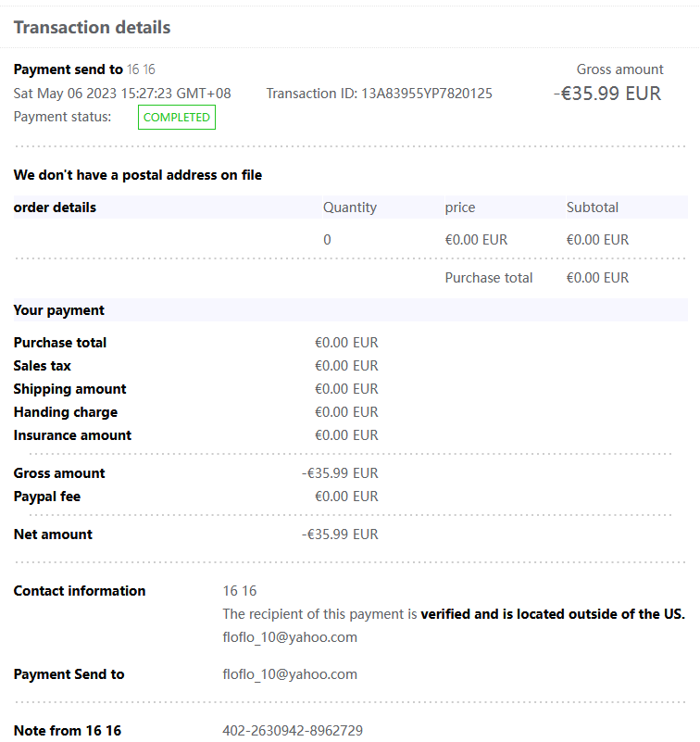Click the Your payment section header
Screen dimensions: 700x742
point(58,310)
